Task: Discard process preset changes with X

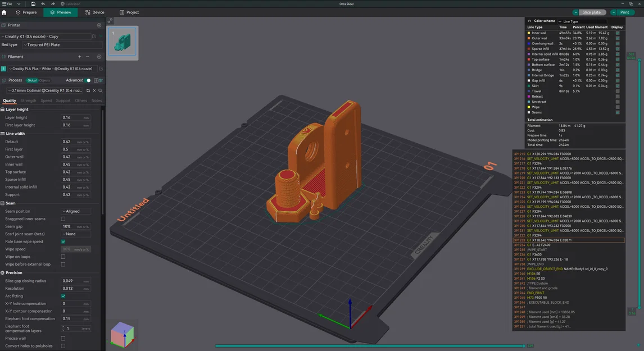Action: point(94,90)
